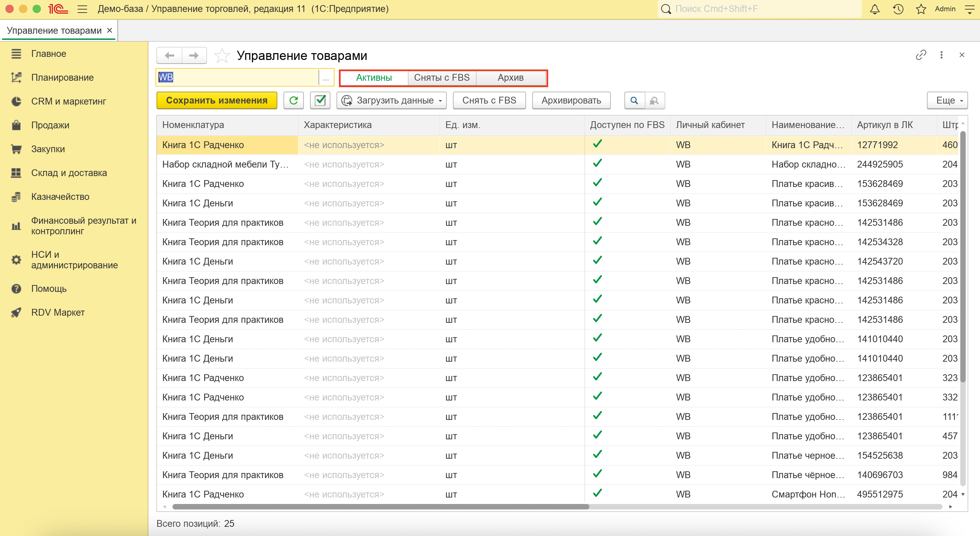Add form to favorites star
The height and width of the screenshot is (536, 980).
[x=222, y=56]
